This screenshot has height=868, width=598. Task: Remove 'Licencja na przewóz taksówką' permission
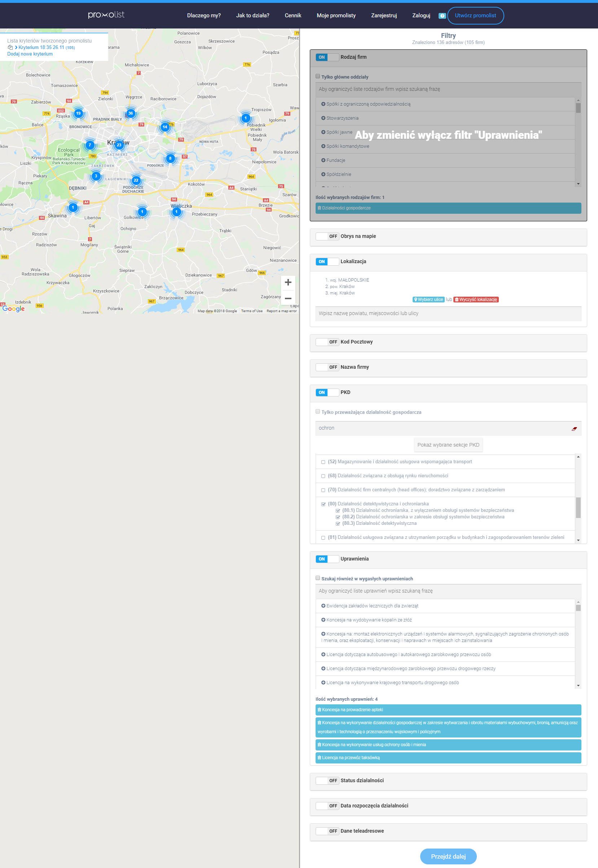point(319,758)
